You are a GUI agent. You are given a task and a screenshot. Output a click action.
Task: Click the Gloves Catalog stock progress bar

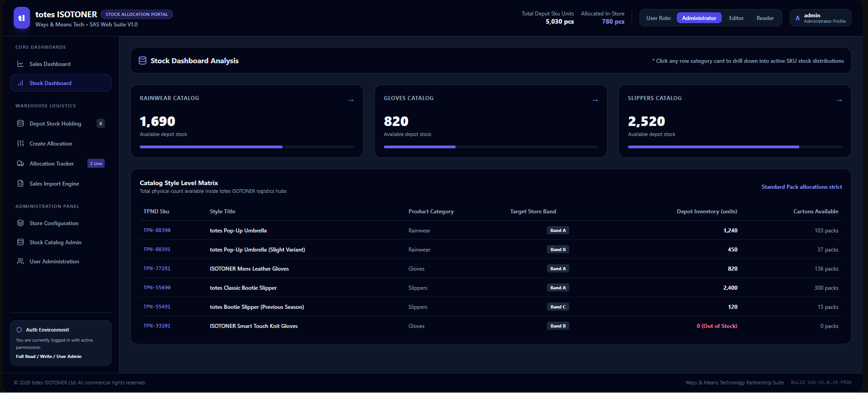click(491, 147)
